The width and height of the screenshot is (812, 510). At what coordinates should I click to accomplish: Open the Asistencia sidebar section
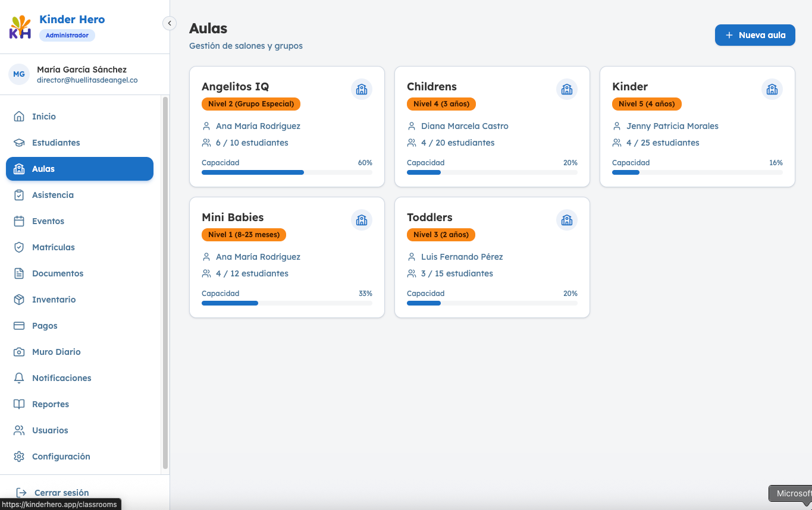pyautogui.click(x=80, y=195)
